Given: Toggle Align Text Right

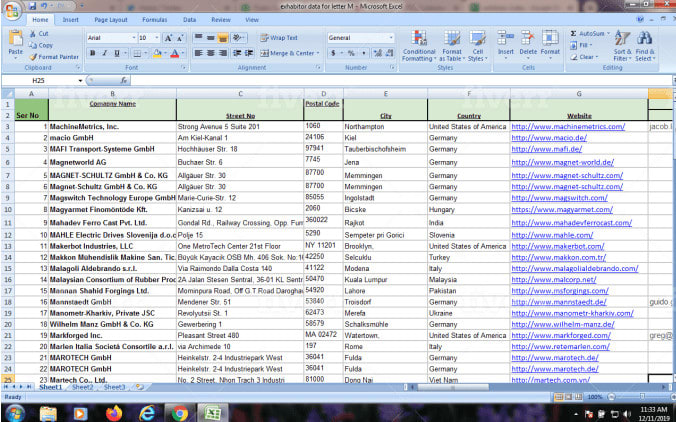Looking at the screenshot, I should point(223,53).
